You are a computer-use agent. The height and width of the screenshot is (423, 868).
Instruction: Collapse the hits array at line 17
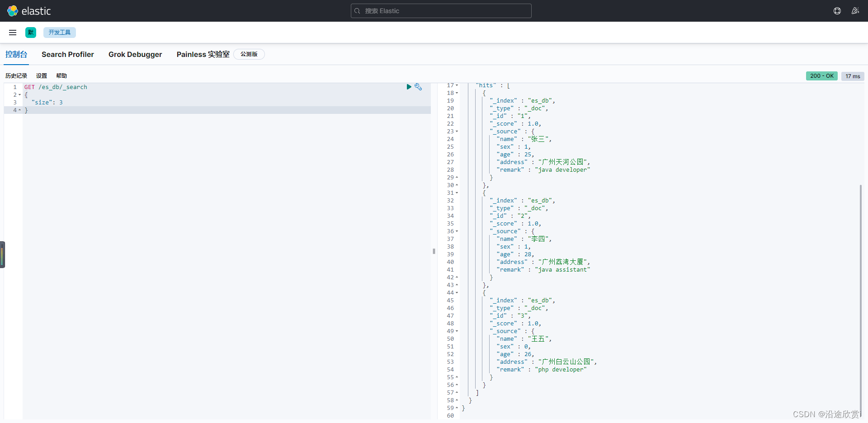point(457,85)
